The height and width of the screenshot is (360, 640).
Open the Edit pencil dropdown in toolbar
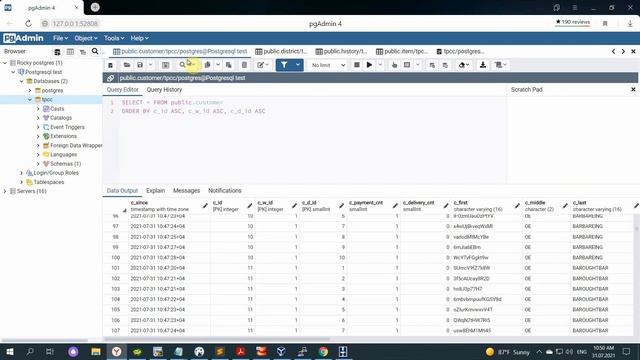point(262,65)
